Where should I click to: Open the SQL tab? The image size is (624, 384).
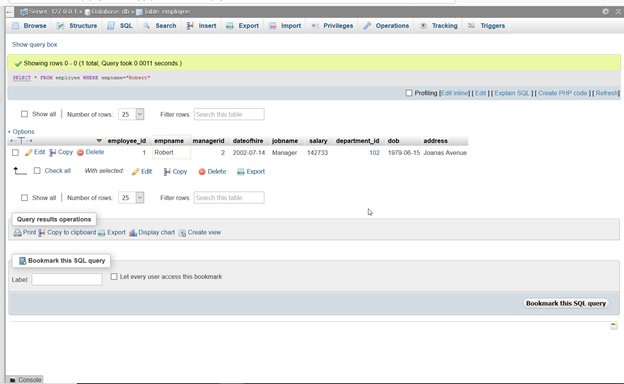(120, 26)
